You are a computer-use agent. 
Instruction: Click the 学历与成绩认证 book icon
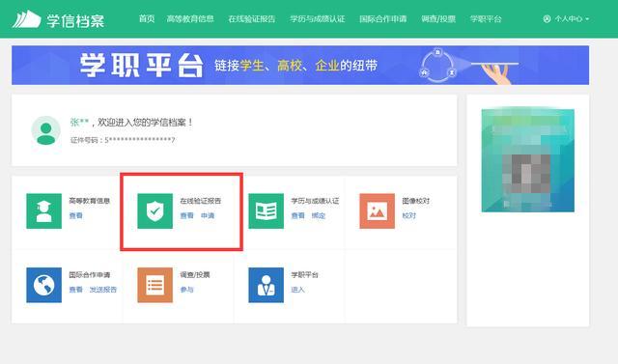pos(267,210)
